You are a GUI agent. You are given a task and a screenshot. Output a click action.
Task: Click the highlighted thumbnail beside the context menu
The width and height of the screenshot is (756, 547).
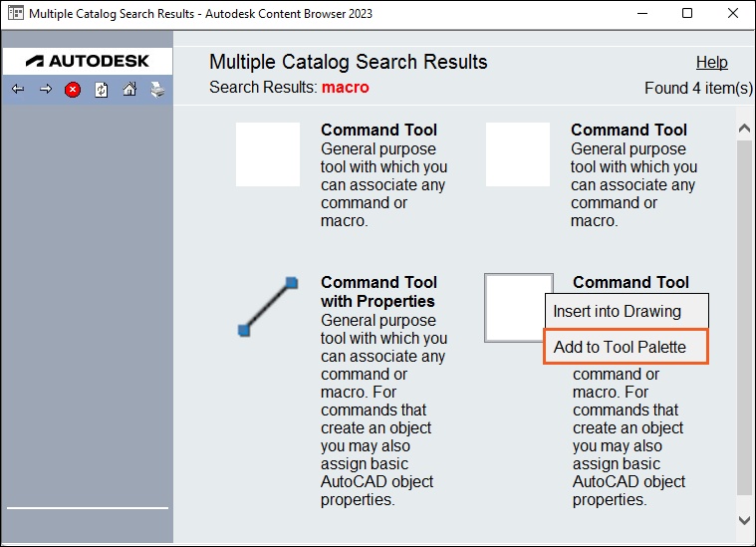coord(515,309)
